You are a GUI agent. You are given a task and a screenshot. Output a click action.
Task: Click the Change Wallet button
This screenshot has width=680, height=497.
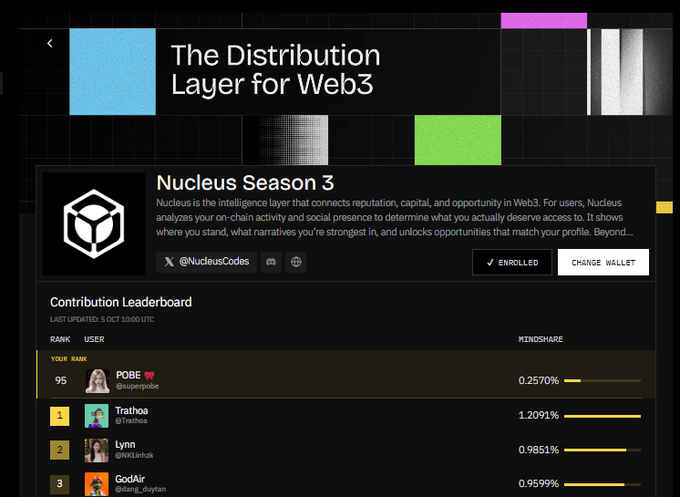coord(603,262)
